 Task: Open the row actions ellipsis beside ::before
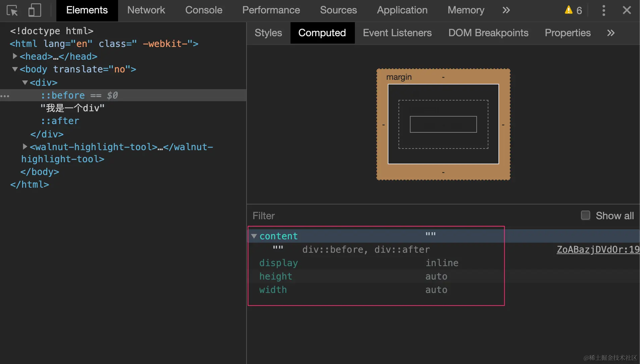tap(5, 97)
